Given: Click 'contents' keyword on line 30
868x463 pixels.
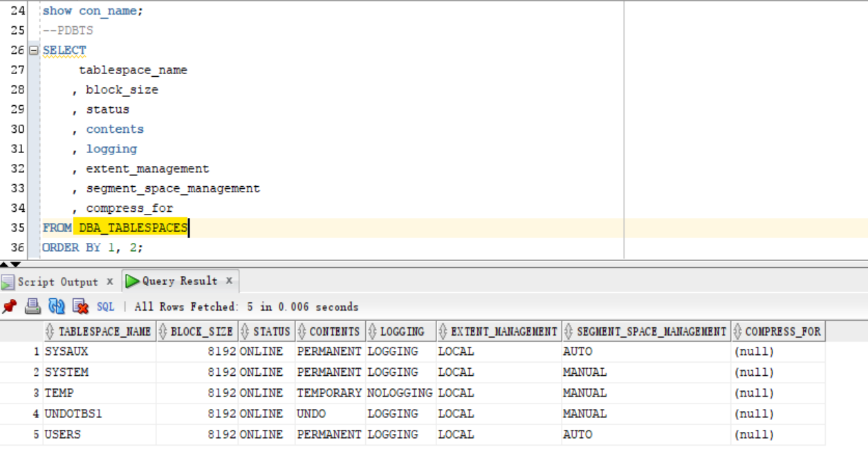Looking at the screenshot, I should [115, 129].
